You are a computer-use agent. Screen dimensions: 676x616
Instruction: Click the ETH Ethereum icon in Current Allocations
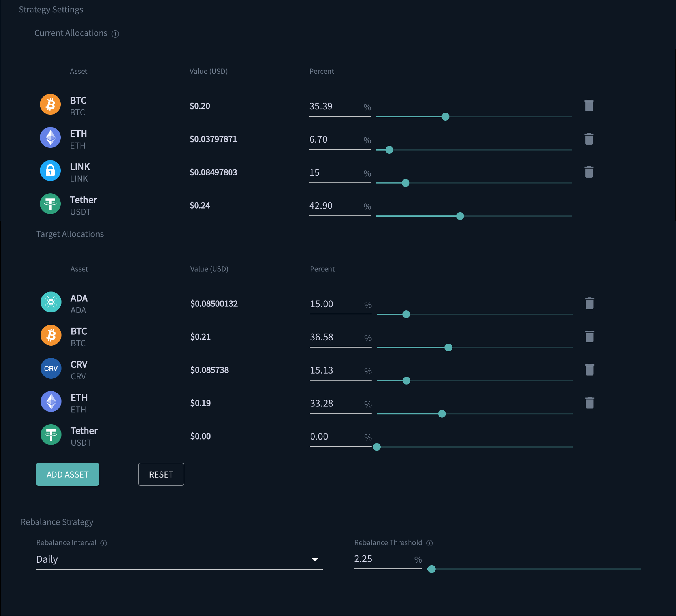pyautogui.click(x=50, y=137)
